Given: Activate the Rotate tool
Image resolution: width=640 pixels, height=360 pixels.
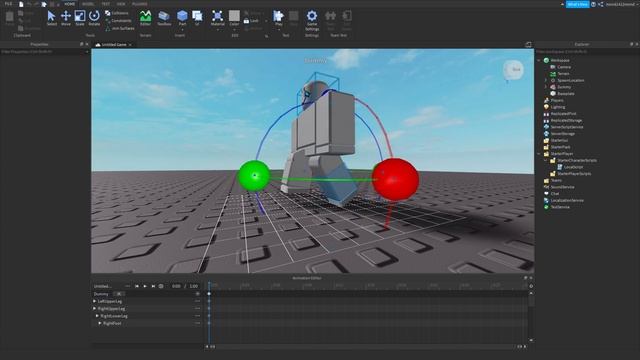Looking at the screenshot, I should coord(94,18).
